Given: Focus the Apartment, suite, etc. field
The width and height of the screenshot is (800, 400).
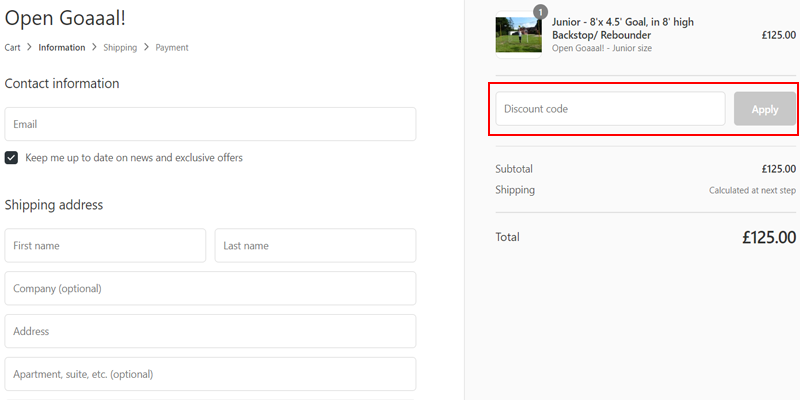Looking at the screenshot, I should pyautogui.click(x=210, y=374).
